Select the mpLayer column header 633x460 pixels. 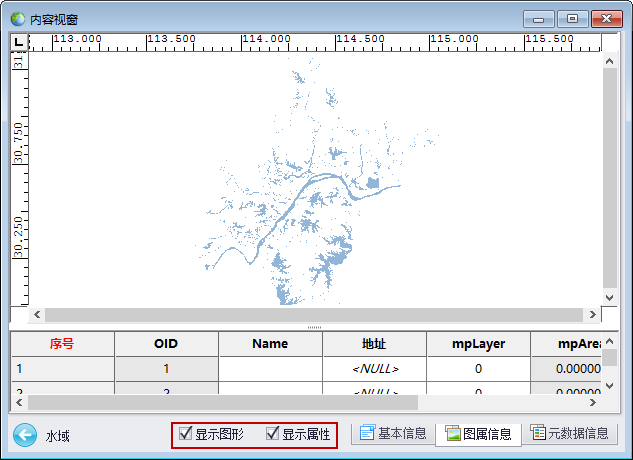pyautogui.click(x=478, y=344)
